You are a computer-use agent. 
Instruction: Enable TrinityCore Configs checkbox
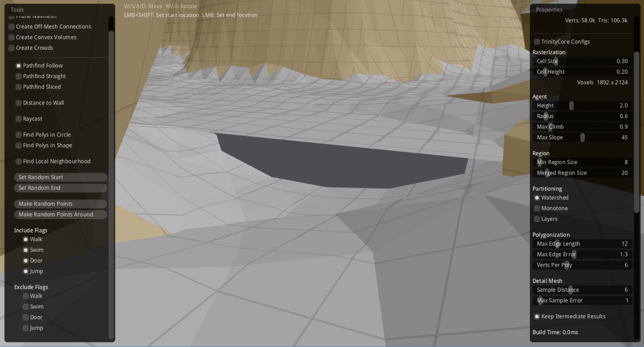click(x=562, y=42)
